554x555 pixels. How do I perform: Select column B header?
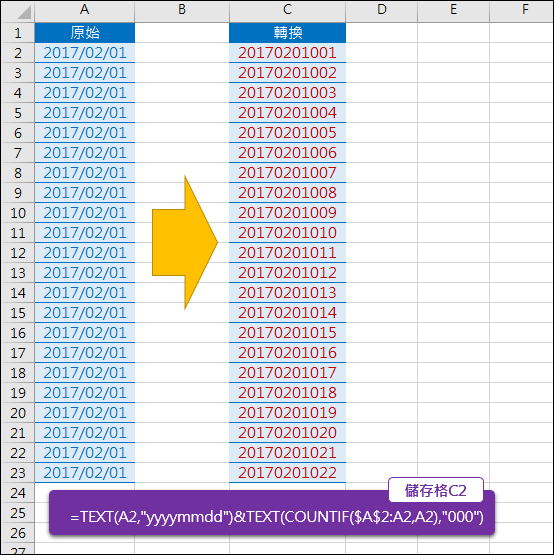[182, 11]
